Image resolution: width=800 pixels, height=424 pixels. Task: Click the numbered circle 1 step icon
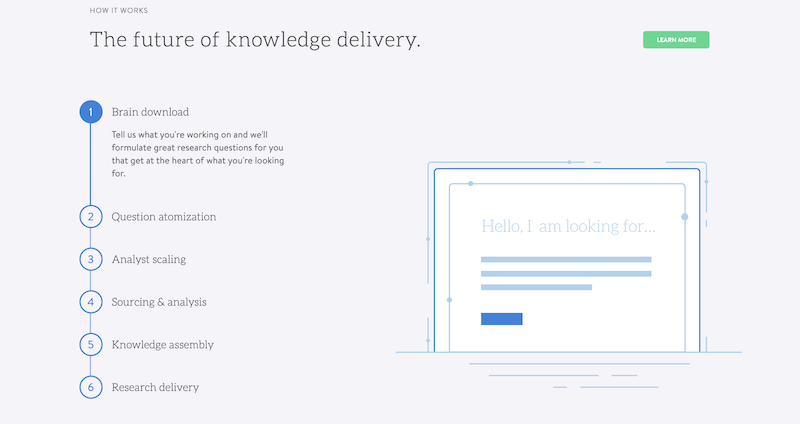coord(90,112)
